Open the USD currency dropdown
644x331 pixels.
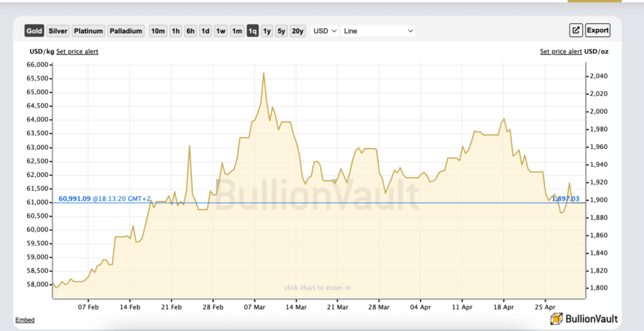pos(325,31)
